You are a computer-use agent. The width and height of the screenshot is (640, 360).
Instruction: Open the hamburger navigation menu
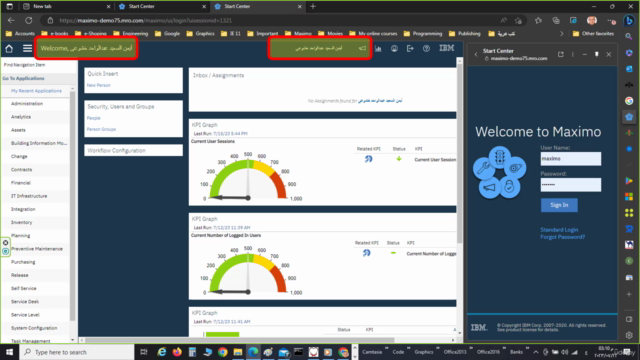tap(27, 49)
